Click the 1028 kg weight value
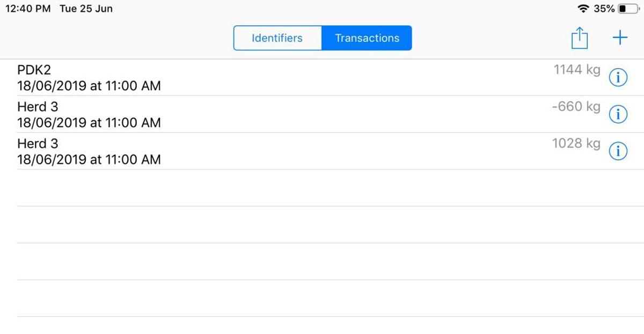 pos(576,144)
